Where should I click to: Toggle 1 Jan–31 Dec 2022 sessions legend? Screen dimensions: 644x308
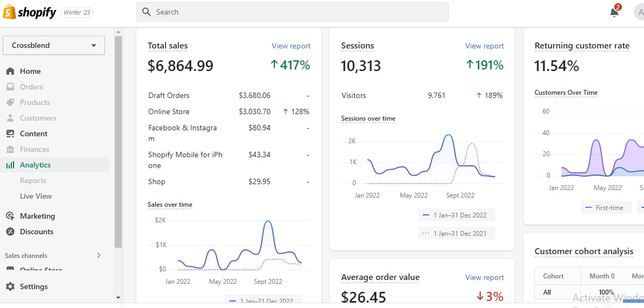[456, 215]
